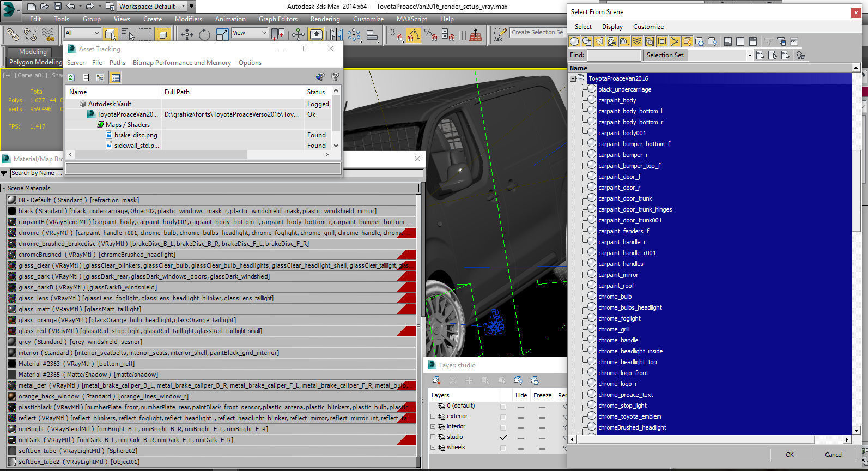Toggle Hide state for the exterior layer
Viewport: 868px width, 471px height.
[x=521, y=417]
